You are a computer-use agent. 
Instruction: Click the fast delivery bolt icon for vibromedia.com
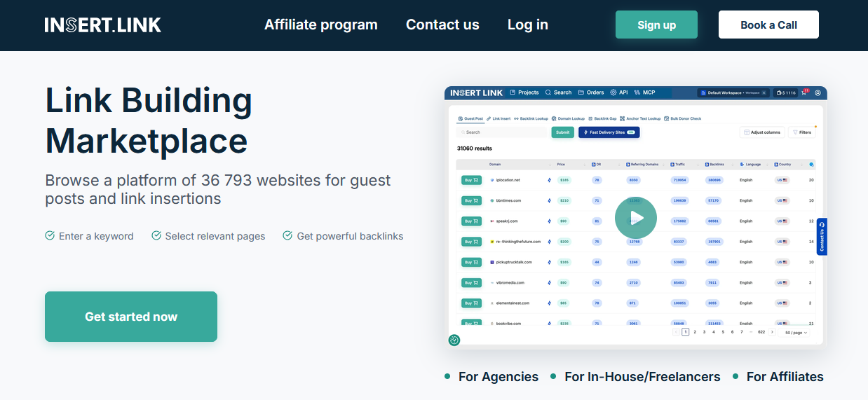549,282
